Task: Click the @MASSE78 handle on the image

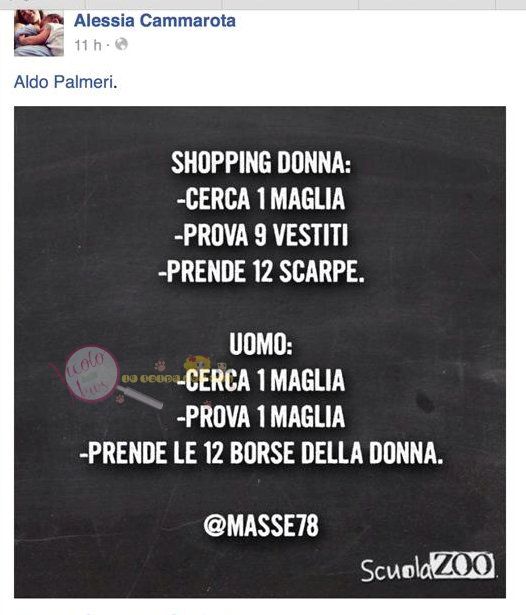Action: click(x=261, y=526)
